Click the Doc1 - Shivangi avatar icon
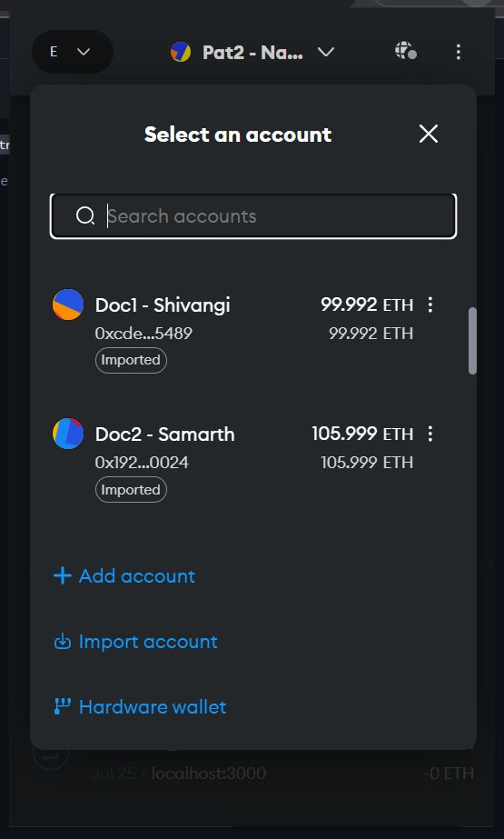Image resolution: width=504 pixels, height=839 pixels. [x=68, y=305]
